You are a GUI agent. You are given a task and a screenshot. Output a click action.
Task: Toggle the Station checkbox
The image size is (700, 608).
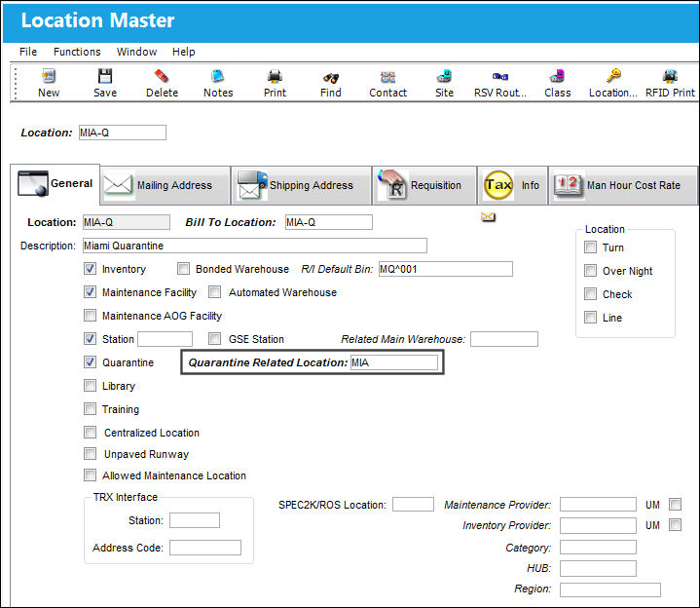click(x=90, y=339)
